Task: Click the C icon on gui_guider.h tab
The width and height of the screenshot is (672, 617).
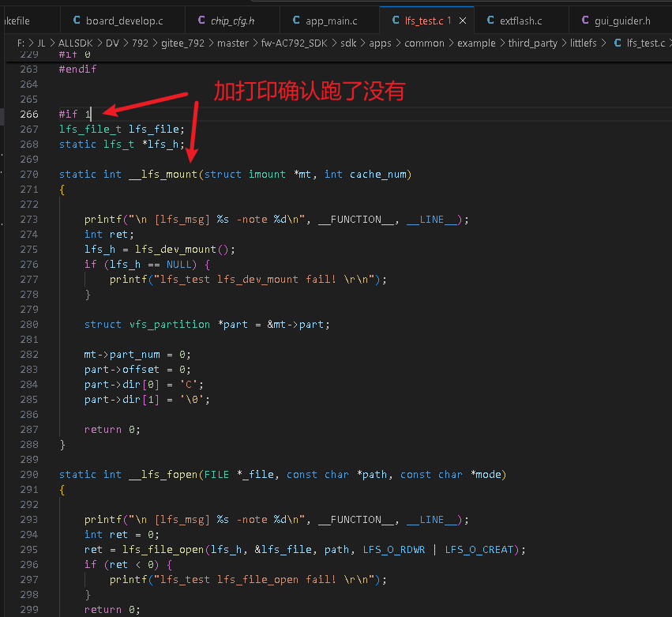Action: tap(585, 21)
